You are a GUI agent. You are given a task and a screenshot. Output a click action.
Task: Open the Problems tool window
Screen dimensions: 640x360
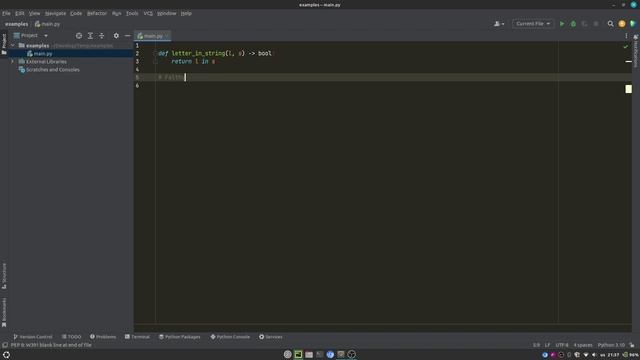point(103,337)
